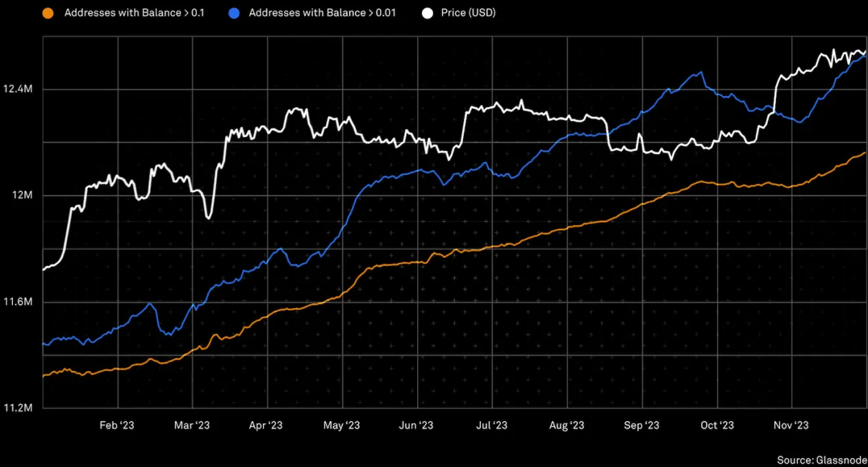Click the 12M y-axis label
The height and width of the screenshot is (467, 868).
tap(22, 195)
